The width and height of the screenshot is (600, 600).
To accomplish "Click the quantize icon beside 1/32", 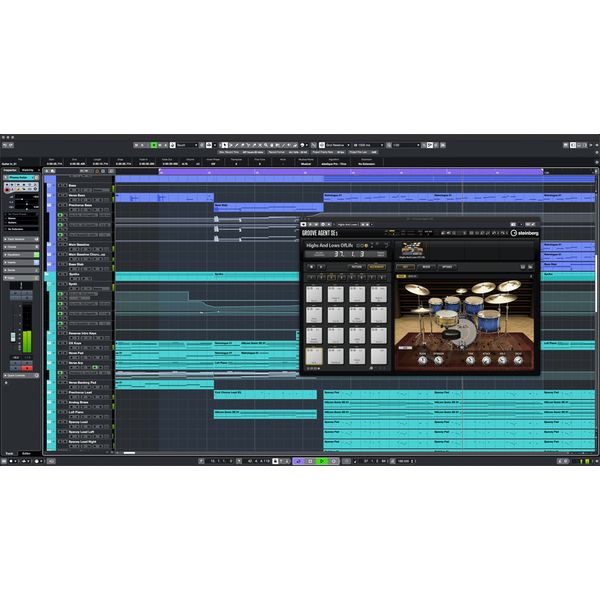I will click(x=388, y=145).
